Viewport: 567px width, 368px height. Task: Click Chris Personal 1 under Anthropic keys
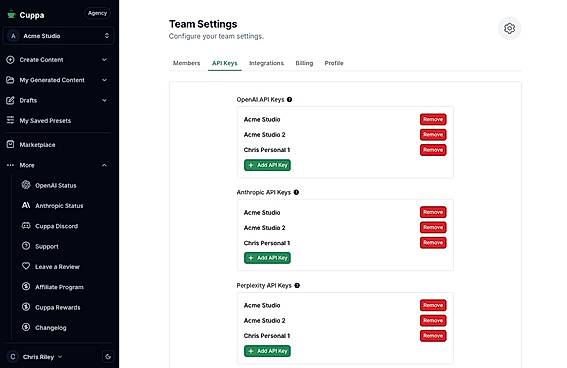[x=267, y=243]
